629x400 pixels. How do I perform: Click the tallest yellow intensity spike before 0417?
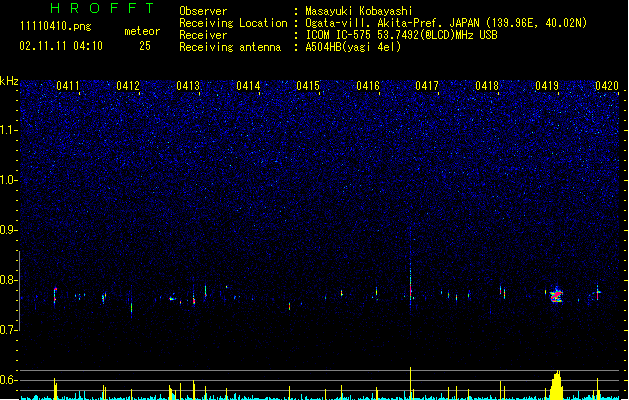click(410, 383)
